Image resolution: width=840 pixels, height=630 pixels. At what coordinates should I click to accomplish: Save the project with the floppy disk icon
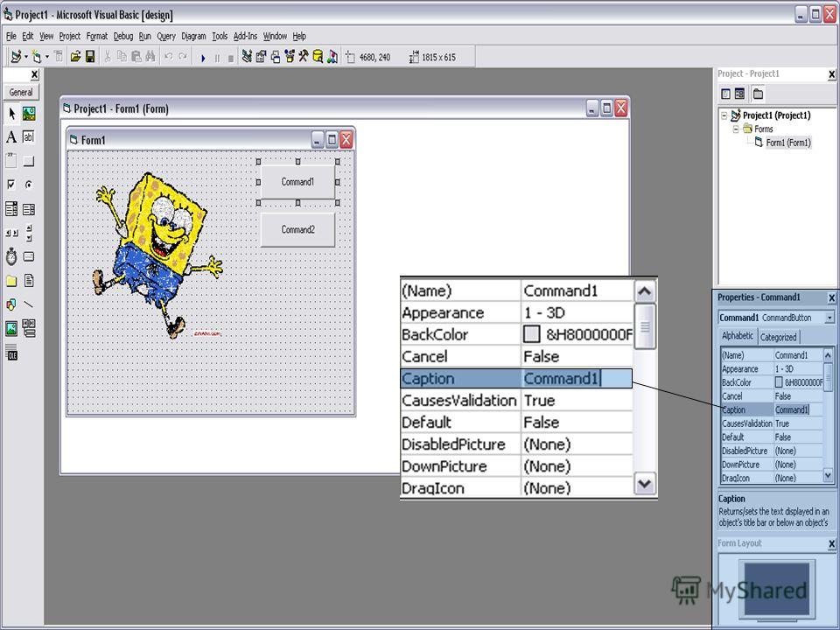(x=90, y=56)
